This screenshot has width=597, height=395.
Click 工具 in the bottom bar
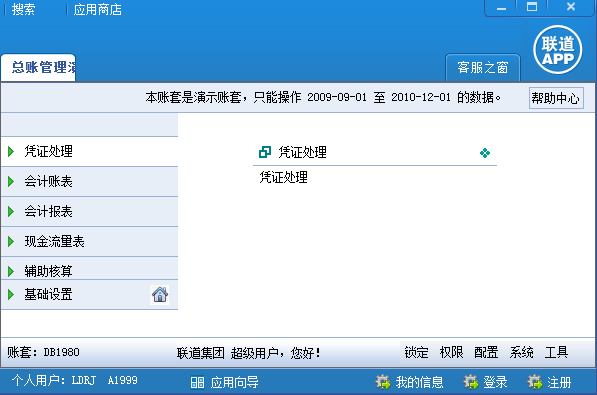click(556, 352)
